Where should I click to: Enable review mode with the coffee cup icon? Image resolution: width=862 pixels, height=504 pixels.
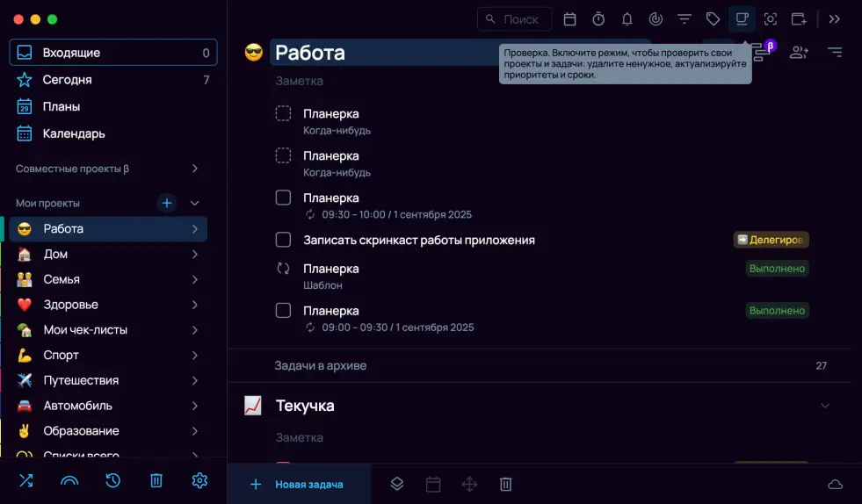point(742,19)
